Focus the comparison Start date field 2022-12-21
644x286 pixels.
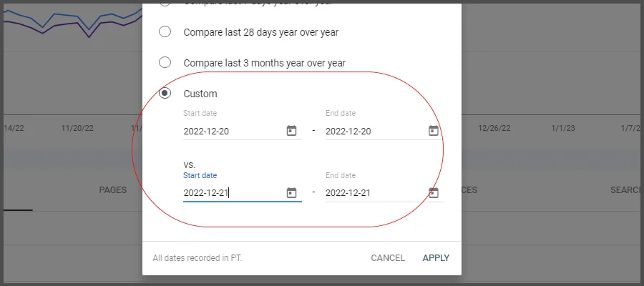[229, 193]
